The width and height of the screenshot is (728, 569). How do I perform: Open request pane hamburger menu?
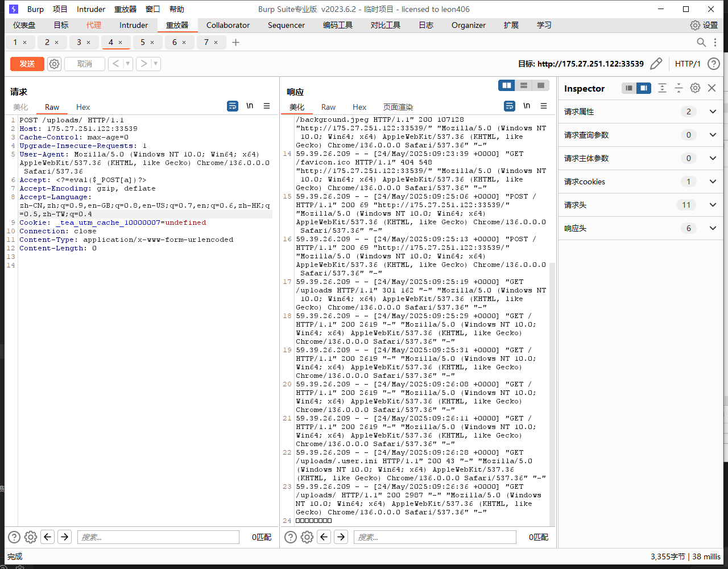[x=267, y=106]
